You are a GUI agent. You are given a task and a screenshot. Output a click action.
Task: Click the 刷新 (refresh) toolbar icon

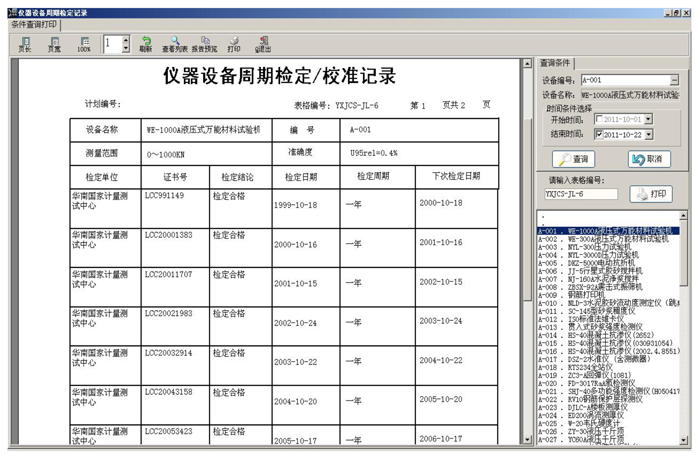(146, 43)
